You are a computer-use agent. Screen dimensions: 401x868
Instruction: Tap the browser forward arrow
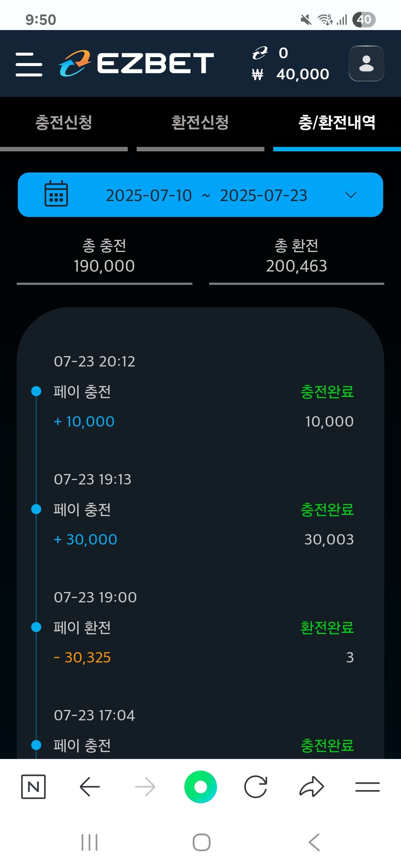pos(145,787)
